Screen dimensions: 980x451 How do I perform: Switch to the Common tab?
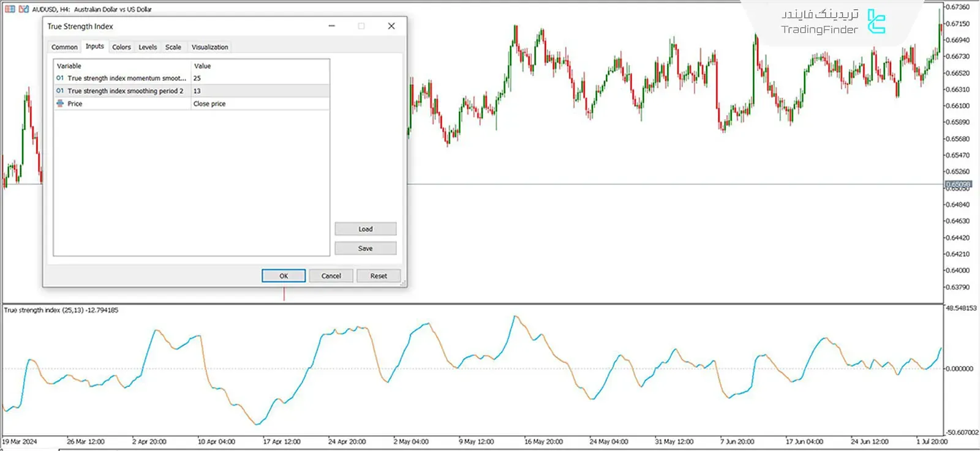tap(64, 47)
